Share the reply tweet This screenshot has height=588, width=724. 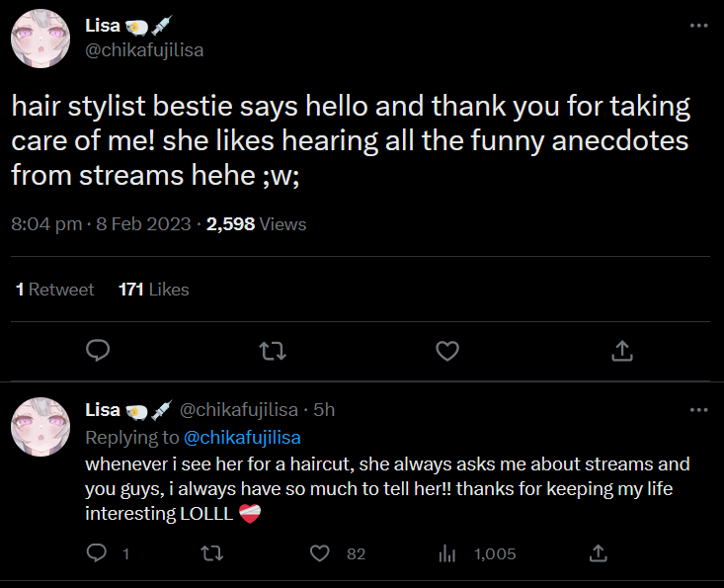tap(598, 553)
